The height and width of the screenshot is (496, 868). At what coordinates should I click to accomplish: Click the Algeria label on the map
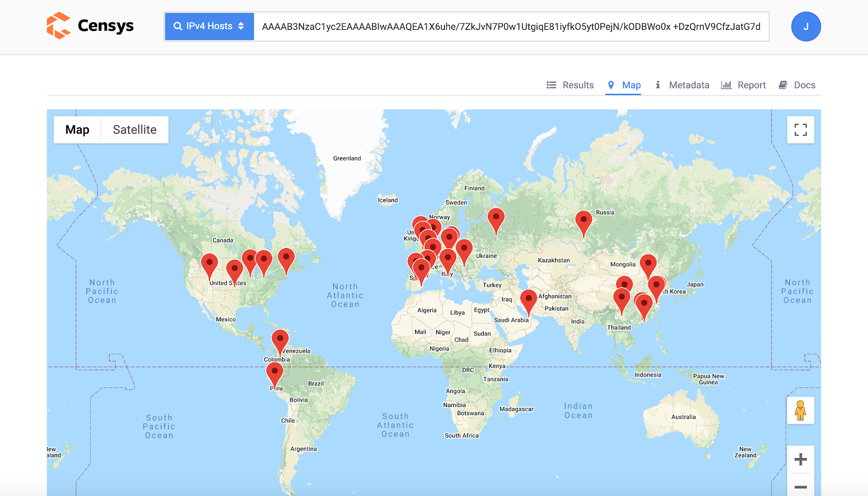[x=427, y=310]
